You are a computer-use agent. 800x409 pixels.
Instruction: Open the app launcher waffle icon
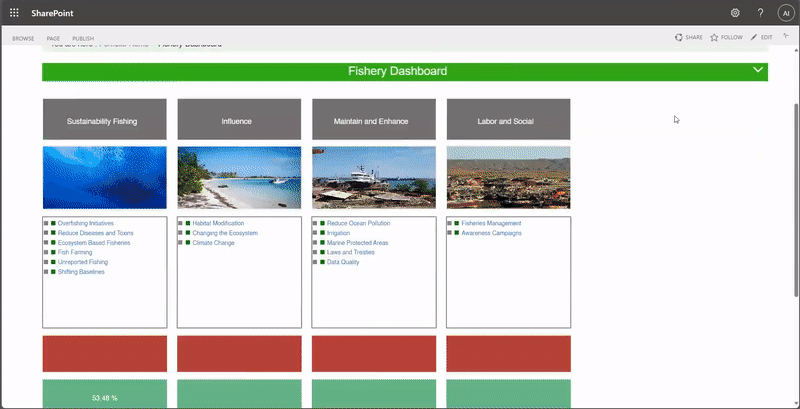click(x=14, y=13)
